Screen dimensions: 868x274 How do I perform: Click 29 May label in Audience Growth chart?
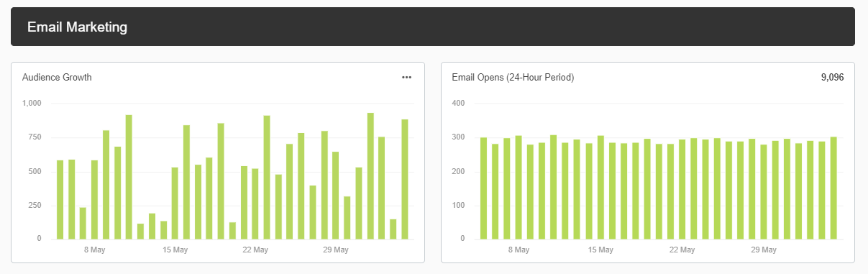coord(335,250)
